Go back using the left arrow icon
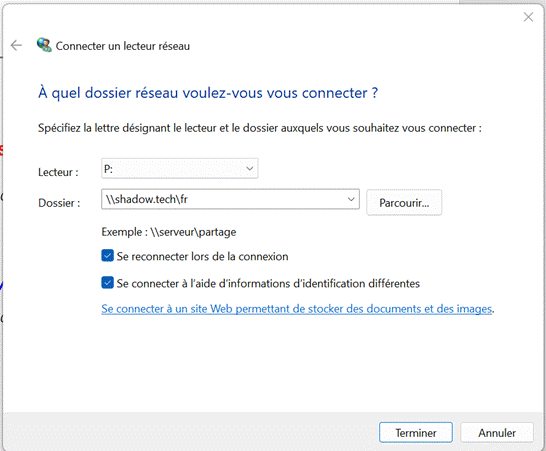The image size is (546, 451). (x=16, y=45)
